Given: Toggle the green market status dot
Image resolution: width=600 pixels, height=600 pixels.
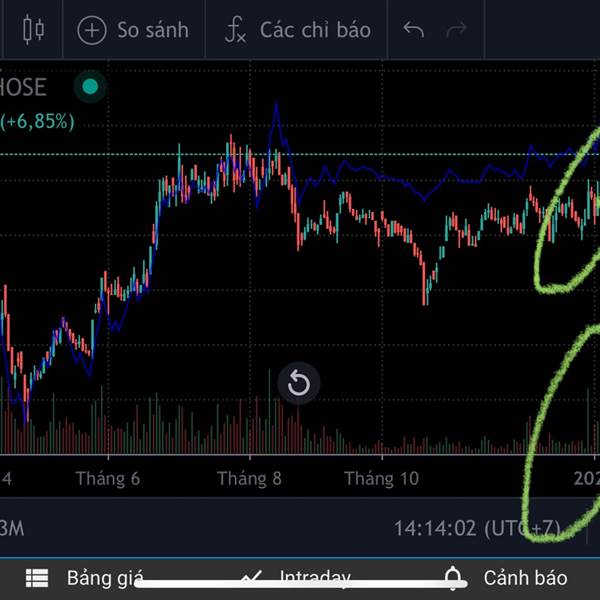Looking at the screenshot, I should (x=90, y=87).
